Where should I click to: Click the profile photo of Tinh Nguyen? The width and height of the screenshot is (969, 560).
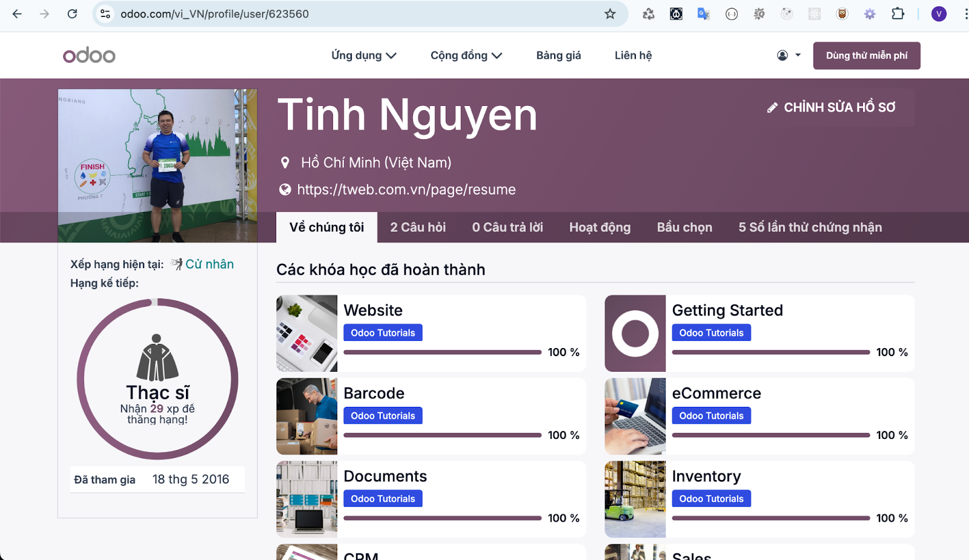tap(157, 166)
